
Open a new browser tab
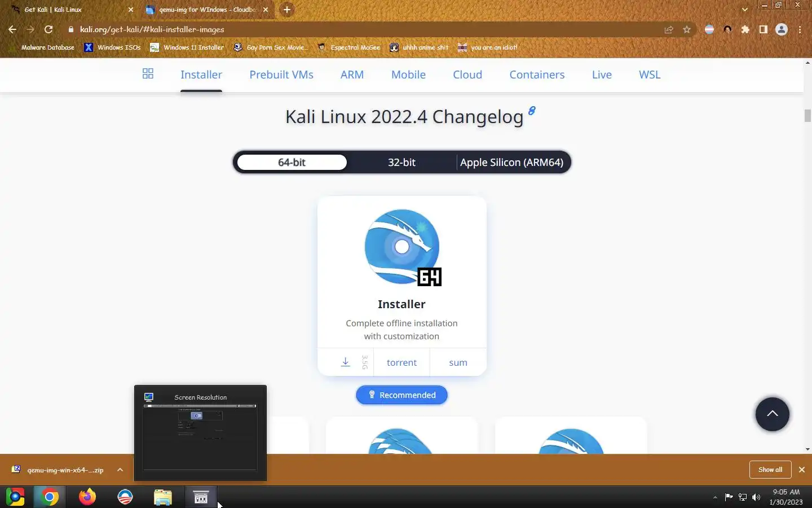click(287, 10)
